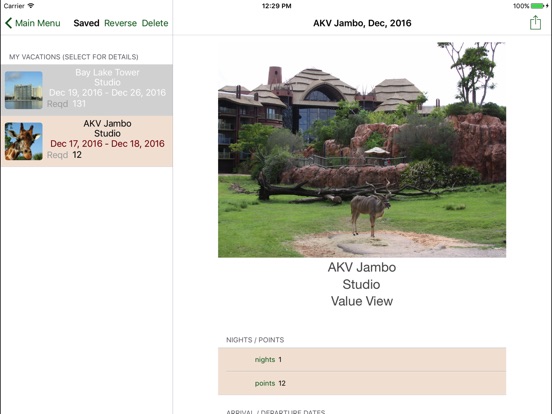Select the Saved tab
The width and height of the screenshot is (552, 414).
[86, 23]
